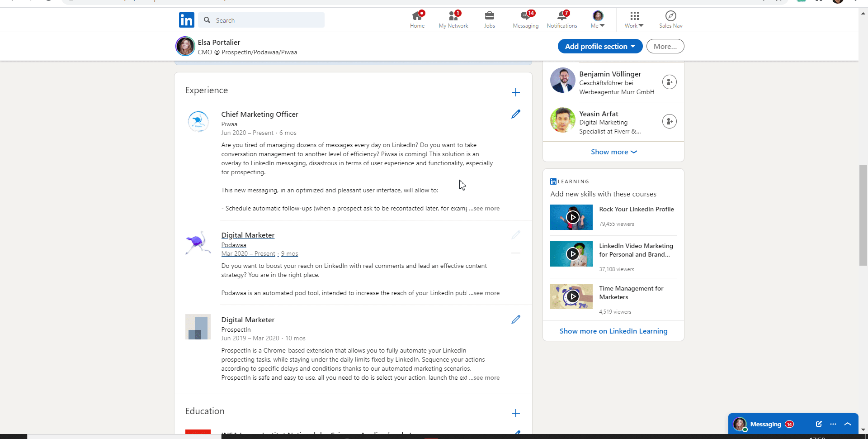Click the More... button
Viewport: 868px width, 439px height.
665,46
